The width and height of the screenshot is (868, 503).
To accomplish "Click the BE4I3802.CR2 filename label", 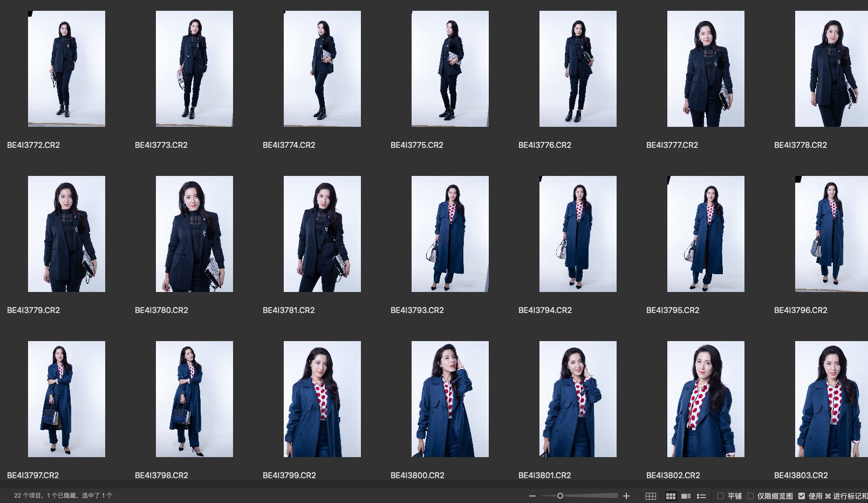I will tap(673, 475).
